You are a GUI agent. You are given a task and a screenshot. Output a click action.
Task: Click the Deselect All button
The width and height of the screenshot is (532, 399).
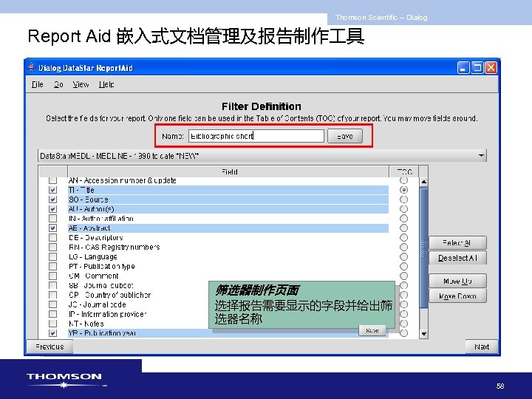tap(457, 258)
